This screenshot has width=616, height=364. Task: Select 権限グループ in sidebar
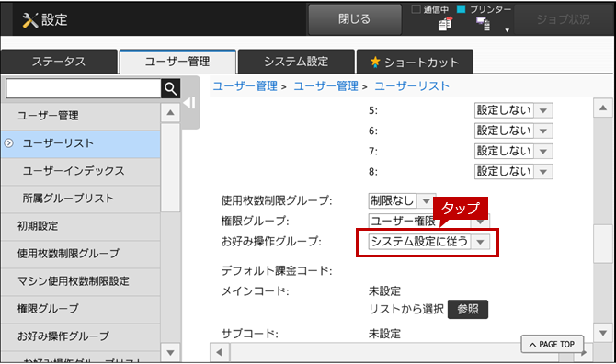[81, 309]
